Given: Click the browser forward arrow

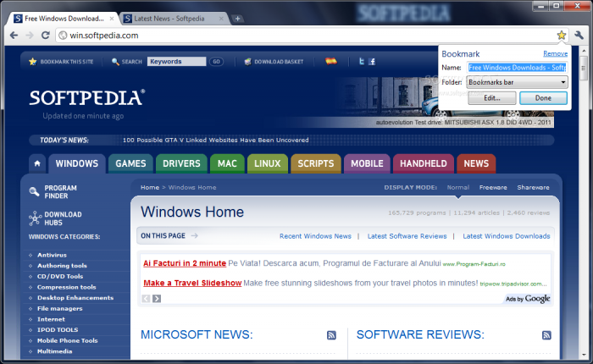Looking at the screenshot, I should coord(30,36).
